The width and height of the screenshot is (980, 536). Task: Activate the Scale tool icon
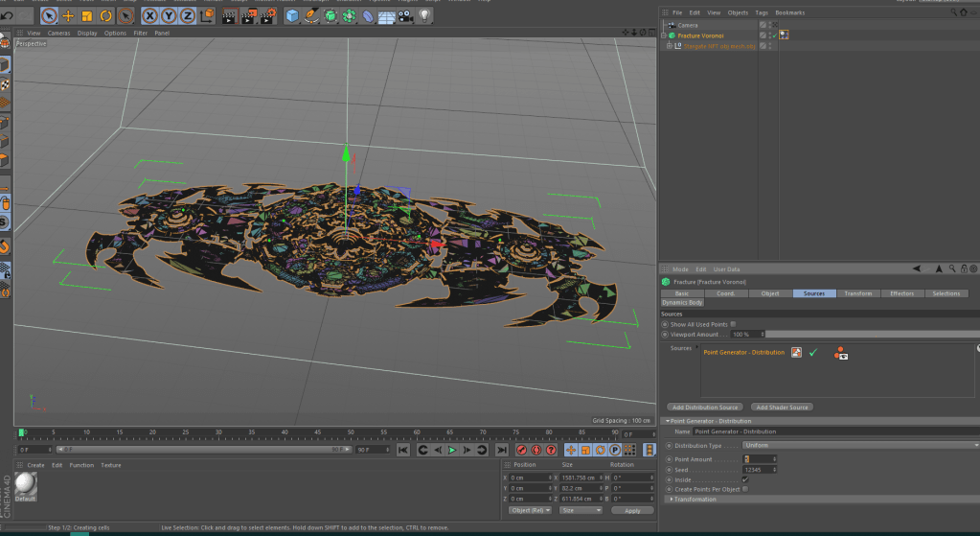point(87,16)
